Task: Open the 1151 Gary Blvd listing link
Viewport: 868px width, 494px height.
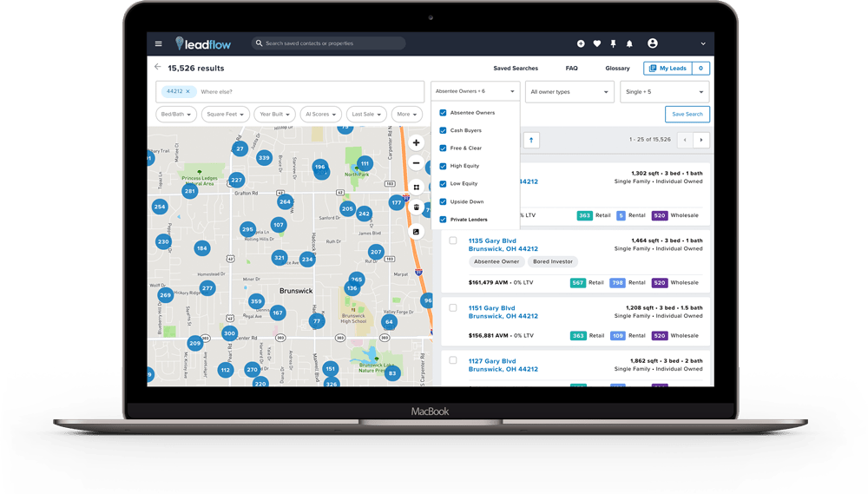Action: tap(491, 308)
